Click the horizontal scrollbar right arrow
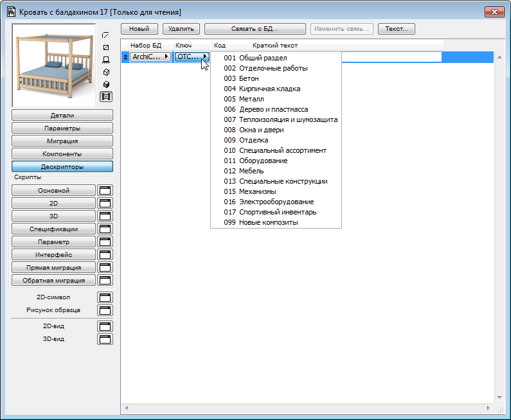 click(x=489, y=408)
